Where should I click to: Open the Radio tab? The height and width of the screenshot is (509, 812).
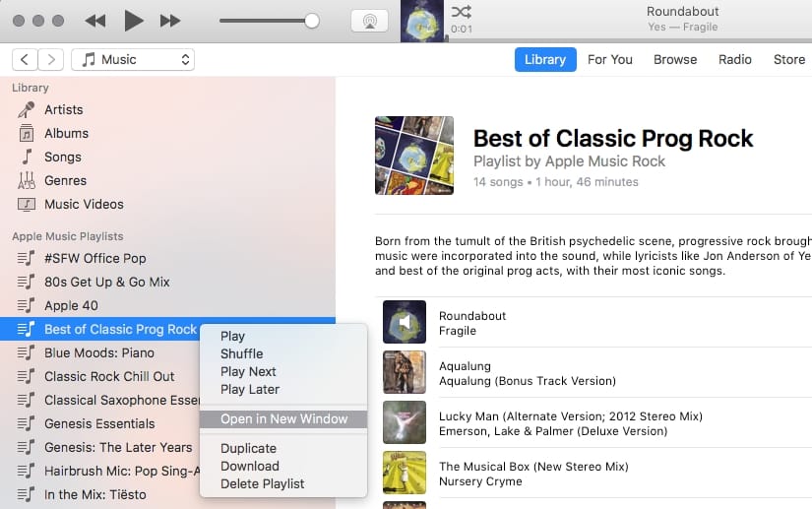(x=734, y=59)
